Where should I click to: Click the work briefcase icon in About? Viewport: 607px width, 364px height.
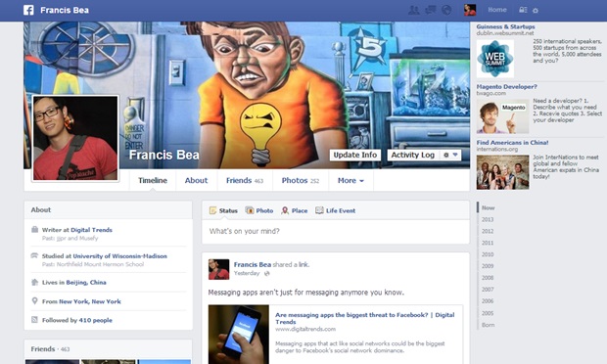tap(34, 229)
